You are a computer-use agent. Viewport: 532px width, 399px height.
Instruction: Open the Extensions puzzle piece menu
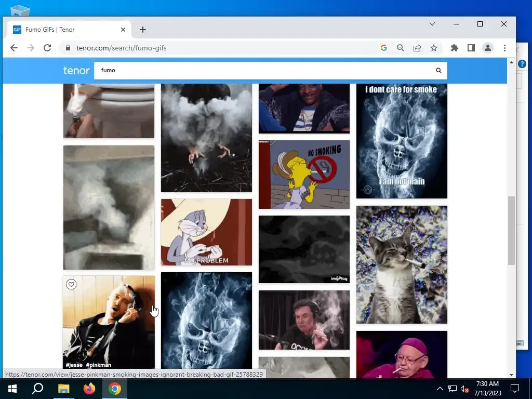(454, 48)
